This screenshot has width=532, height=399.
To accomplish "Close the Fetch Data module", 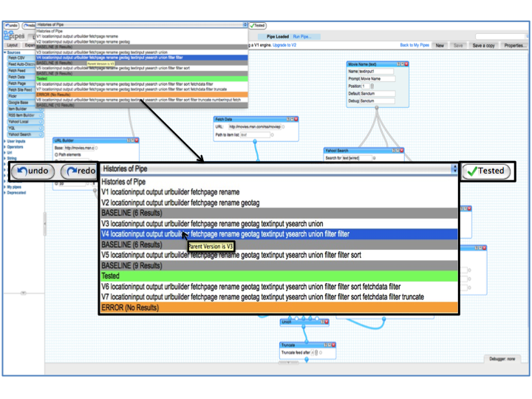I will 296,119.
